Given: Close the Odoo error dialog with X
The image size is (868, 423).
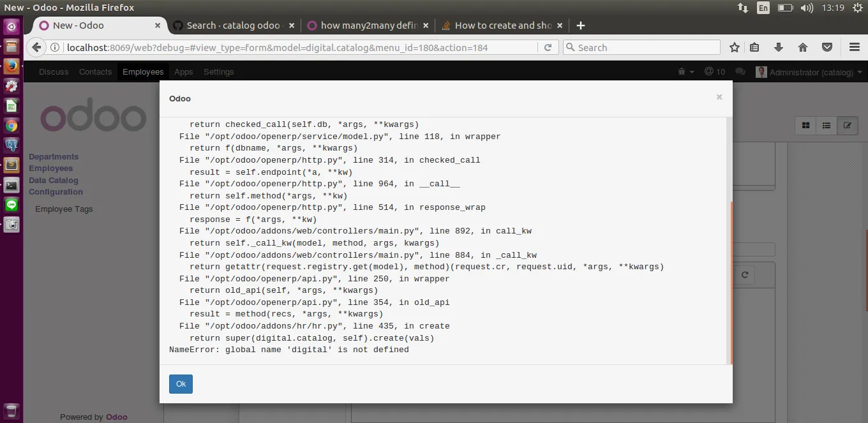Looking at the screenshot, I should 719,97.
